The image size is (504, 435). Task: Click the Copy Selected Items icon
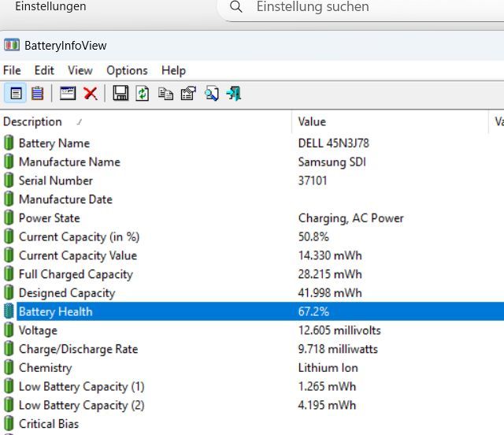point(165,94)
